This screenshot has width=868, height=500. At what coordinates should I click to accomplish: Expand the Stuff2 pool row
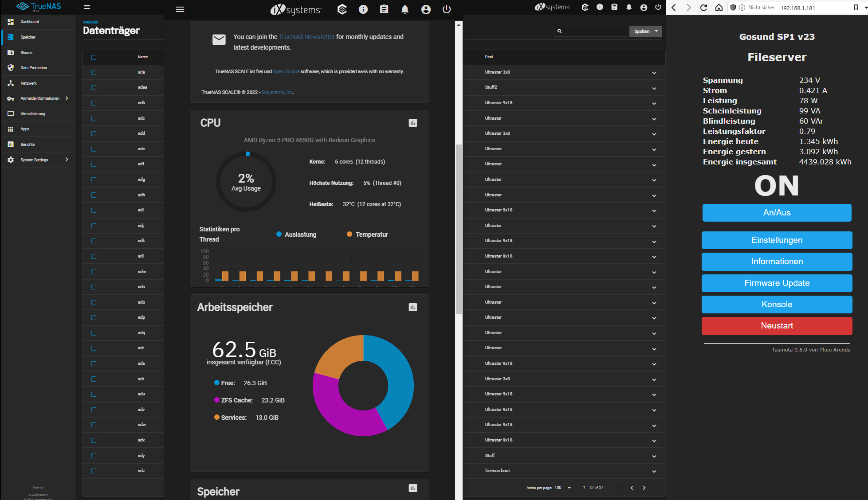click(x=654, y=88)
